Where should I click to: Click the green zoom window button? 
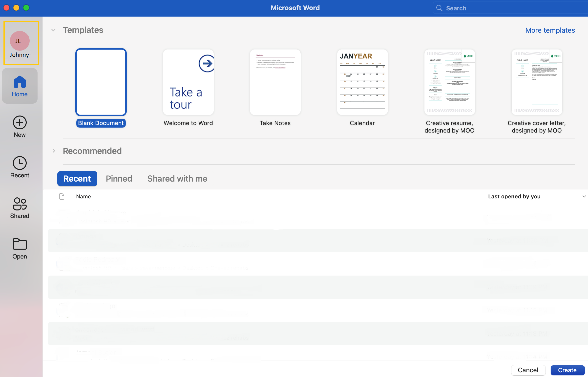pyautogui.click(x=26, y=8)
